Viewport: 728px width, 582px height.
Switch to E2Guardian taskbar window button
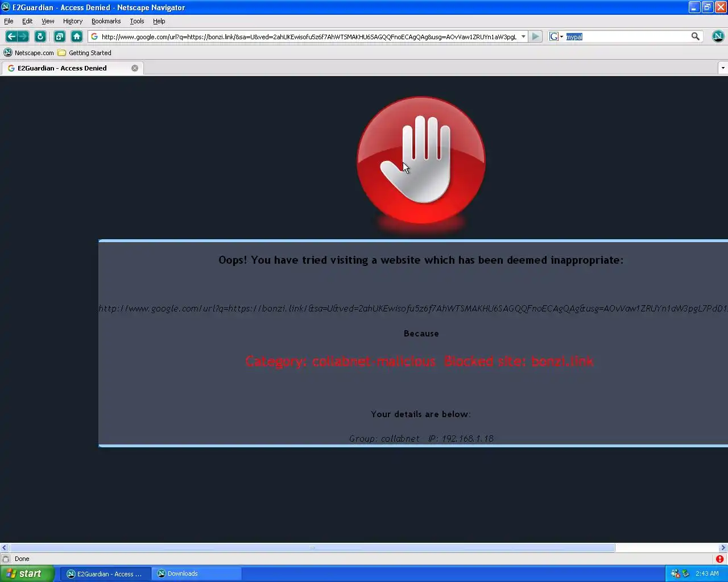click(x=105, y=573)
